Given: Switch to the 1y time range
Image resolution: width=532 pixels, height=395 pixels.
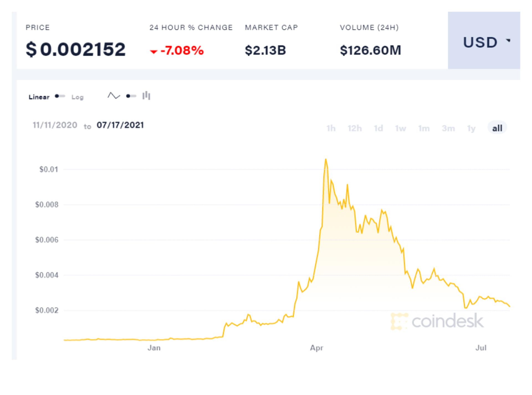Looking at the screenshot, I should click(471, 128).
